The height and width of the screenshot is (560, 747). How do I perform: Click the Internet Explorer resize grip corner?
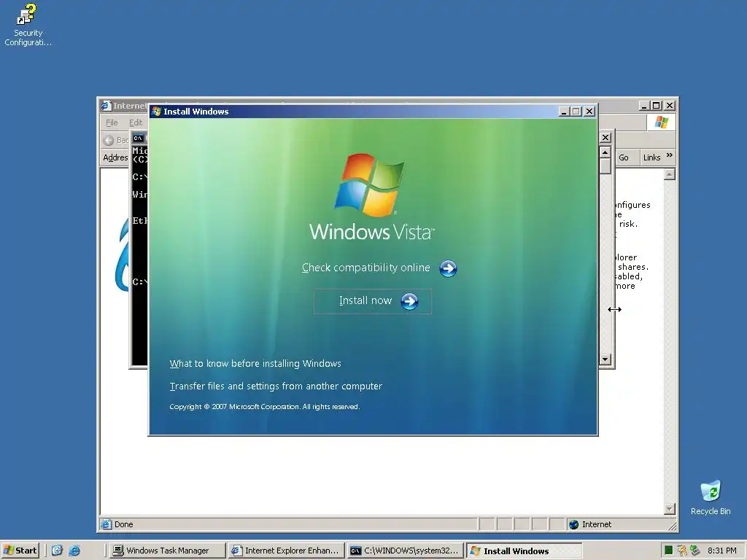click(672, 526)
